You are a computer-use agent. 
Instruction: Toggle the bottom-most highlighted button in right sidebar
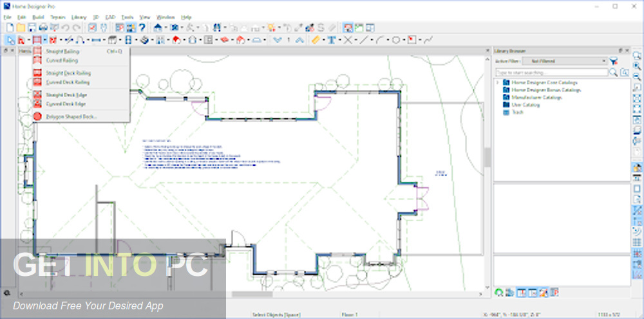coord(637,275)
